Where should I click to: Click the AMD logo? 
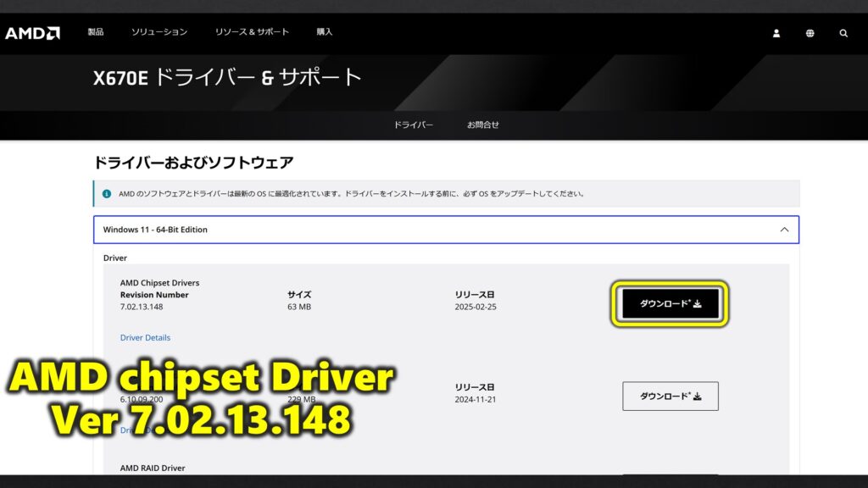point(33,33)
